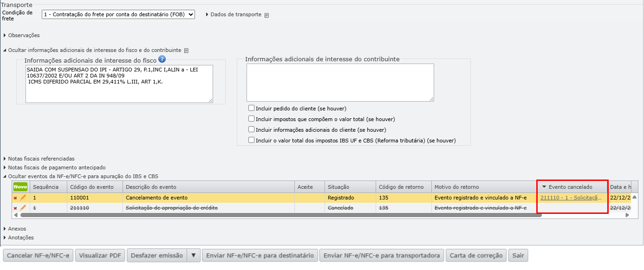Click the Situação column header
Screen dimensions: 644x270
coord(350,187)
